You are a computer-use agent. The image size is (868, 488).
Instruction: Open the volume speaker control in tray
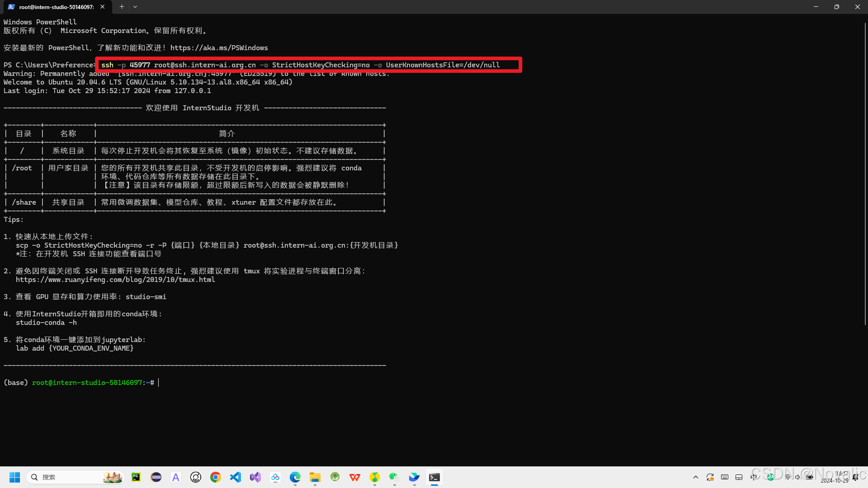798,477
